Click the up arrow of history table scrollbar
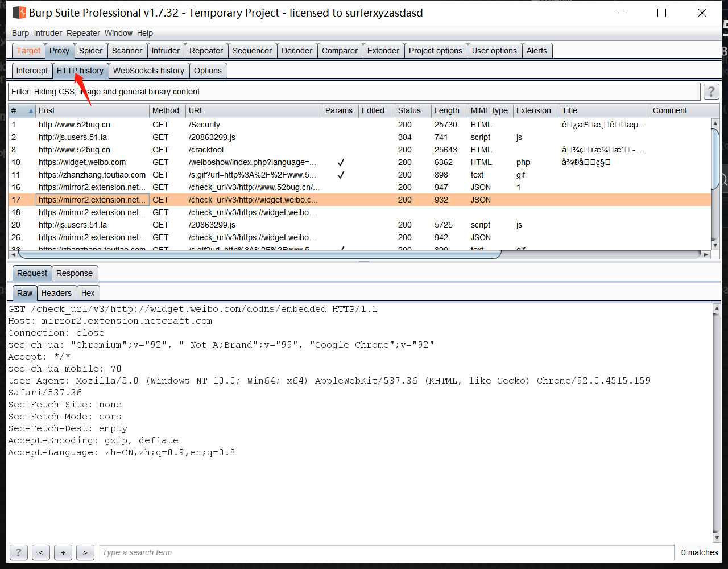The image size is (728, 569). pos(715,123)
